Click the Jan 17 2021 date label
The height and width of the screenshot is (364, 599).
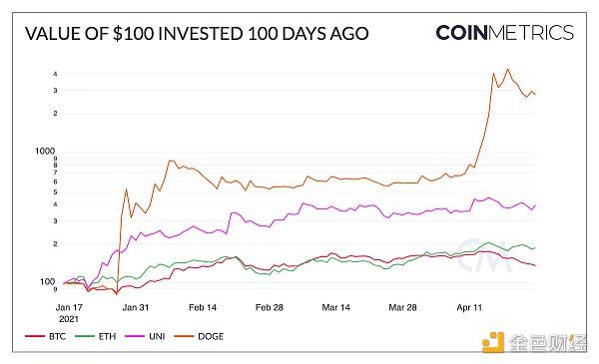(69, 313)
